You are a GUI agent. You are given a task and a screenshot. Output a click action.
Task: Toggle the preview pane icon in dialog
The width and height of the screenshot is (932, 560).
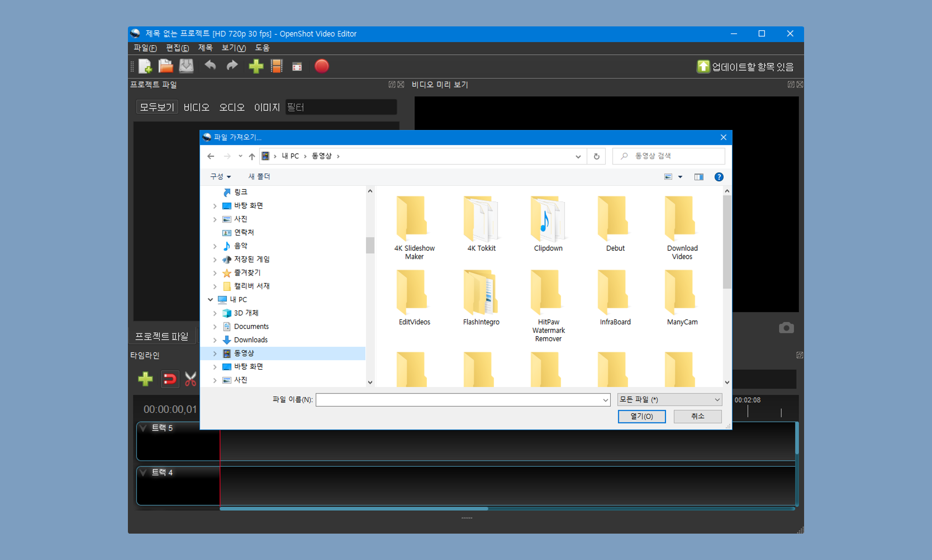[699, 177]
